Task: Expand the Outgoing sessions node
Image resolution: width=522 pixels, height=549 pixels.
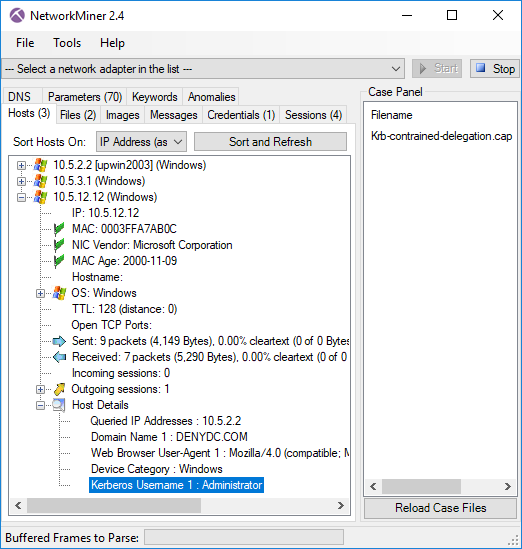Action: coord(40,389)
